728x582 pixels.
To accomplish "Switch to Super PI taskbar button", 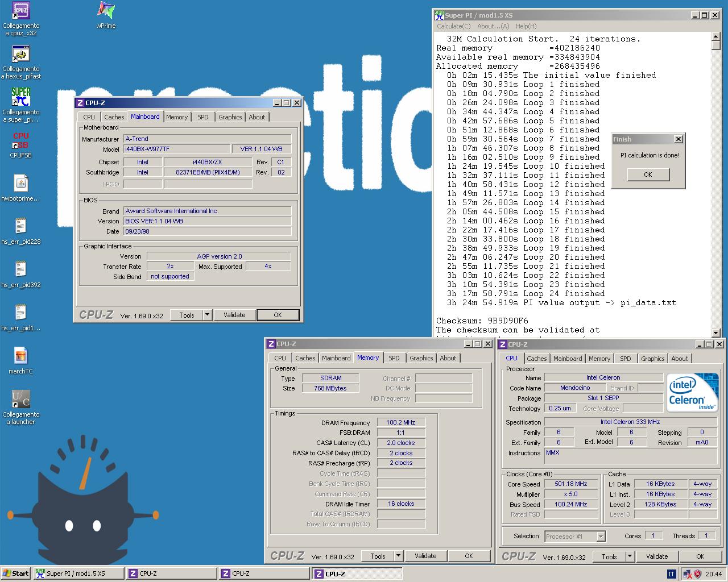I will click(78, 573).
